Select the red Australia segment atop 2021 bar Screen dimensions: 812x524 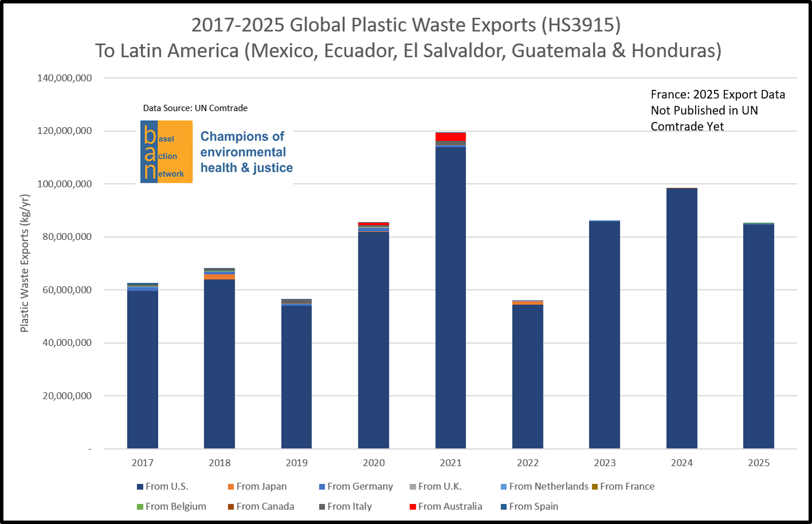pyautogui.click(x=451, y=136)
